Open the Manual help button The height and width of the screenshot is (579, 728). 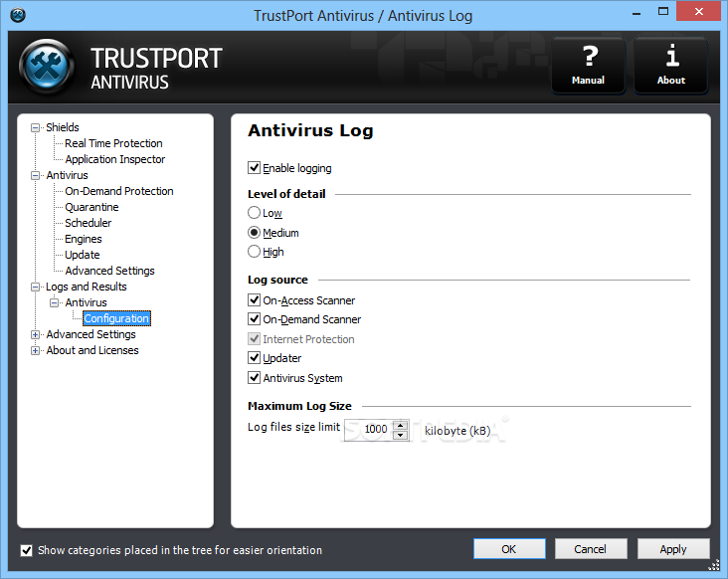(588, 66)
